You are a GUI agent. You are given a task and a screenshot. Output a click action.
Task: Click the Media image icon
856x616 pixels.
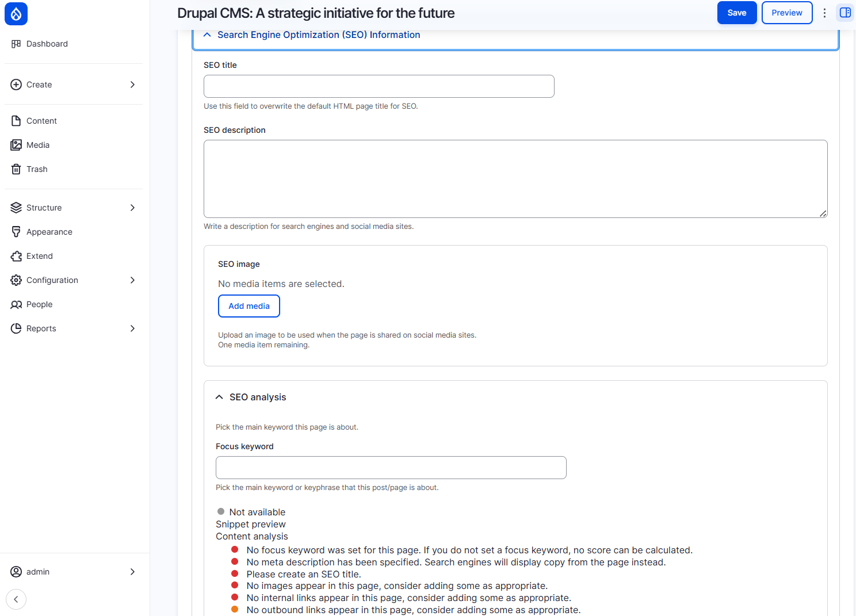16,145
